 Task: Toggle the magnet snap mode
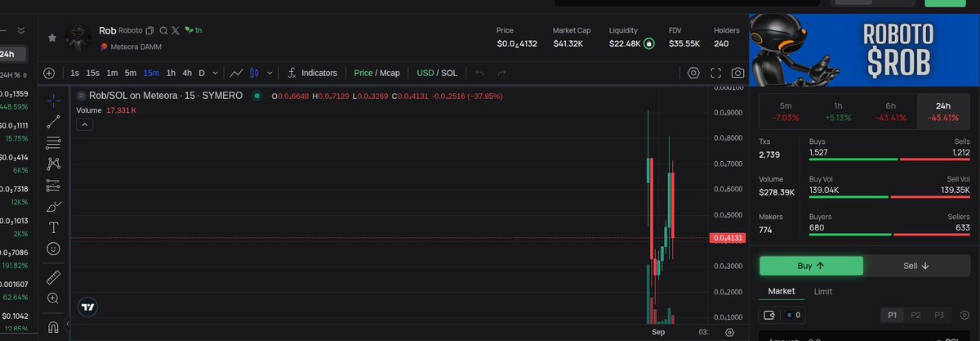tap(53, 328)
